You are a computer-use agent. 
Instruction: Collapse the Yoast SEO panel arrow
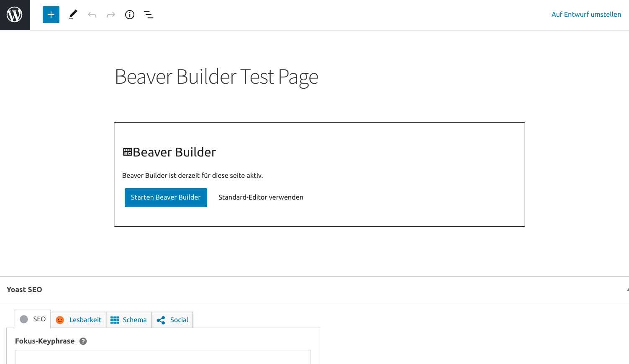(627, 290)
